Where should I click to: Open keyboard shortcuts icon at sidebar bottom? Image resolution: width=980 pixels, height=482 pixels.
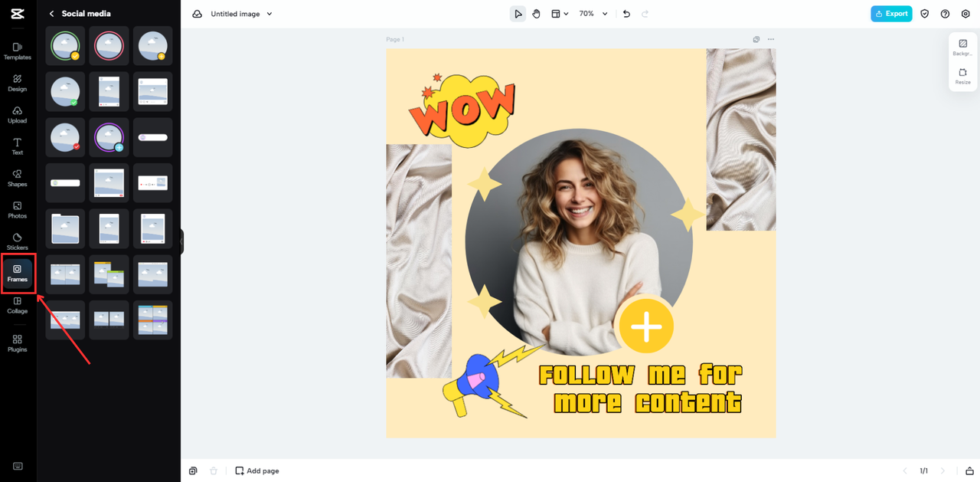click(x=17, y=466)
